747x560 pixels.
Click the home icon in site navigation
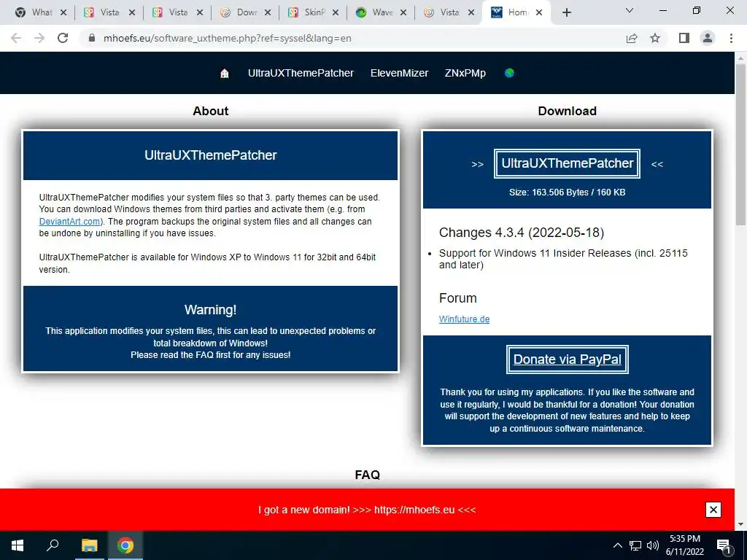[x=225, y=73]
